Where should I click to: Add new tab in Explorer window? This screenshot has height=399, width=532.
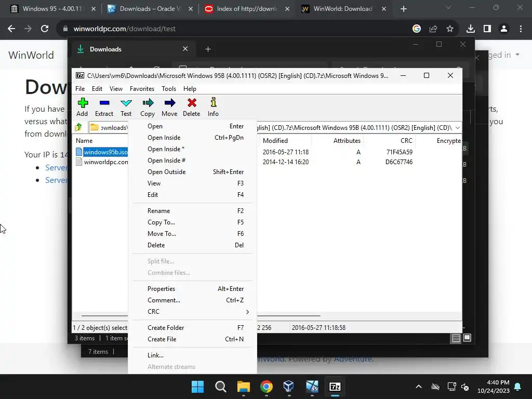click(208, 49)
